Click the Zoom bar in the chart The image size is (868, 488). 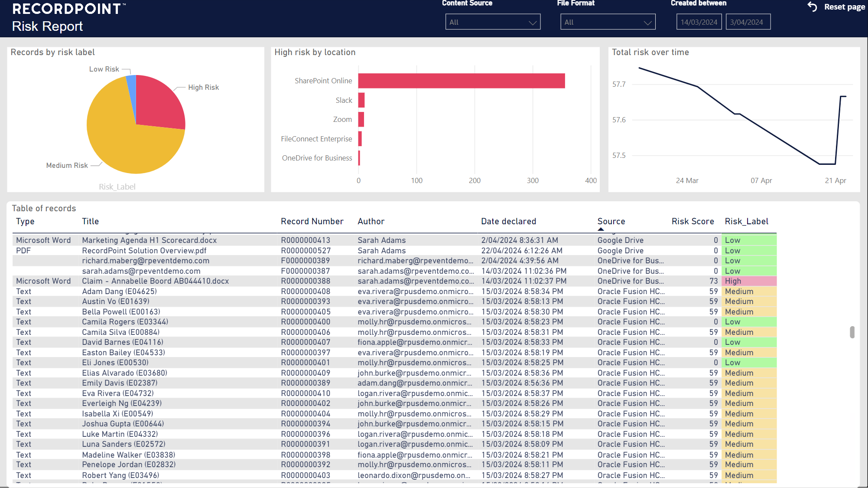(x=361, y=119)
